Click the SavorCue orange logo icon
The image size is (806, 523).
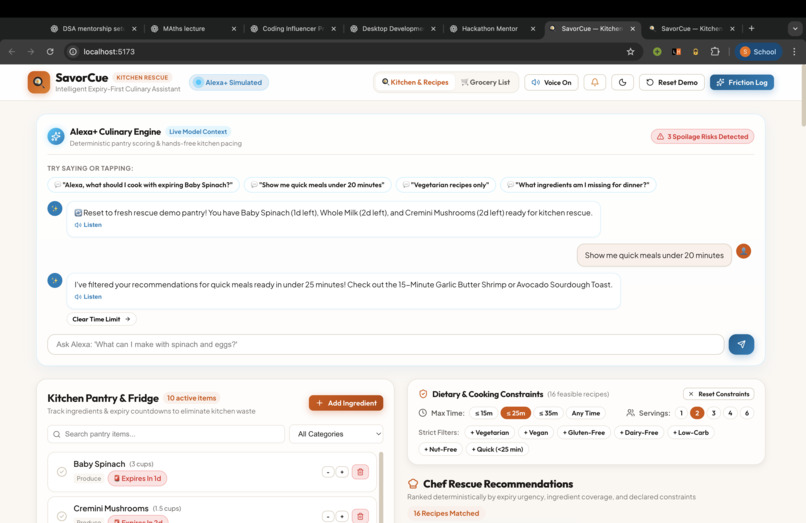click(x=39, y=82)
